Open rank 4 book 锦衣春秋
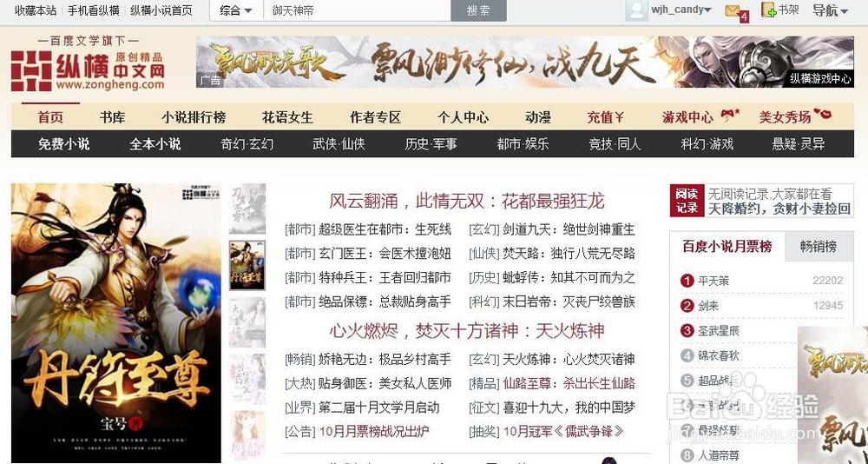This screenshot has height=464, width=868. tap(719, 355)
